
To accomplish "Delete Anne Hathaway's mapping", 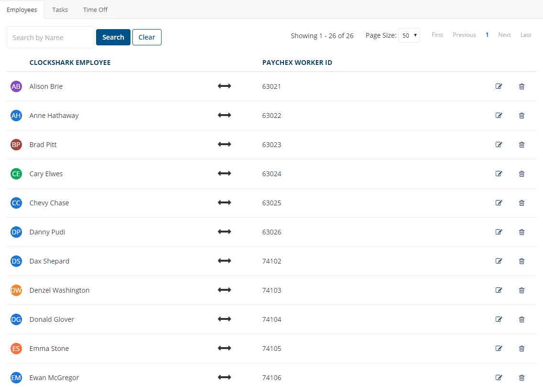I will click(521, 115).
